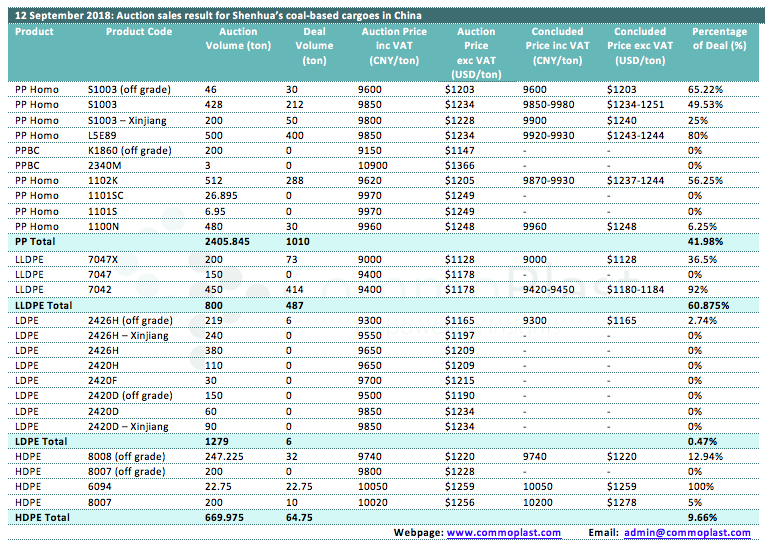Select the HDPE total auction volume '669.975'

[x=224, y=517]
